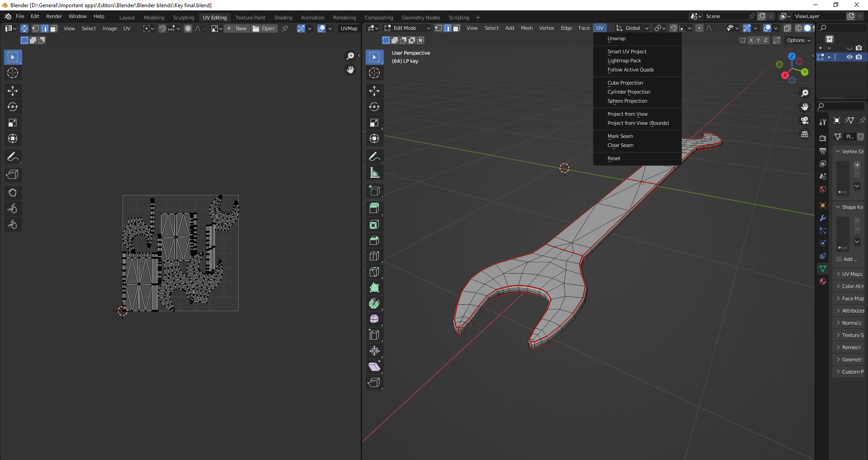Switch to the Texture Paint workspace tab
868x460 pixels.
[x=250, y=18]
